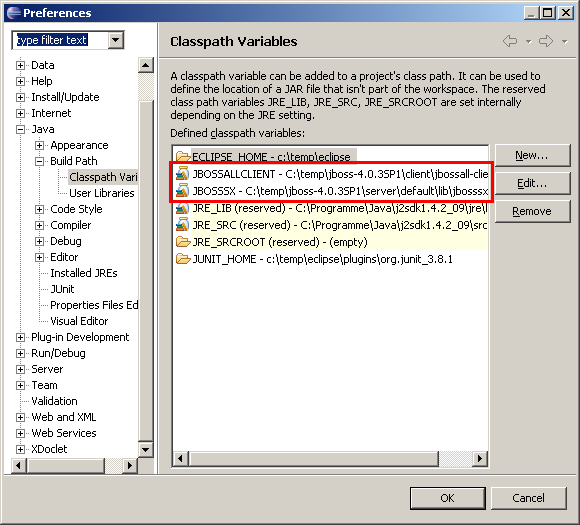The width and height of the screenshot is (580, 525).
Task: Select the ECLIPSE_HOME variable row
Action: click(331, 157)
